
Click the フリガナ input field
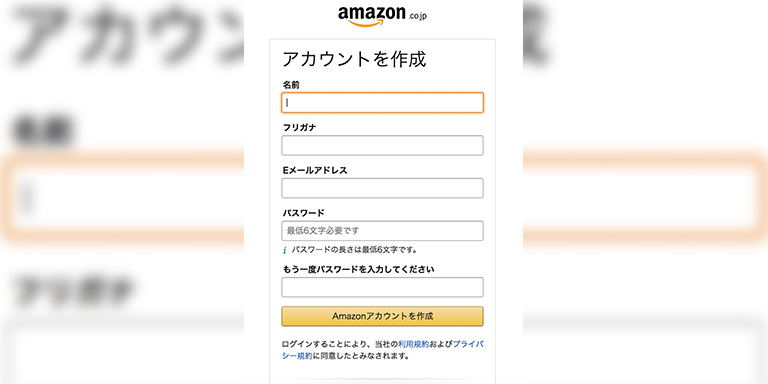382,145
